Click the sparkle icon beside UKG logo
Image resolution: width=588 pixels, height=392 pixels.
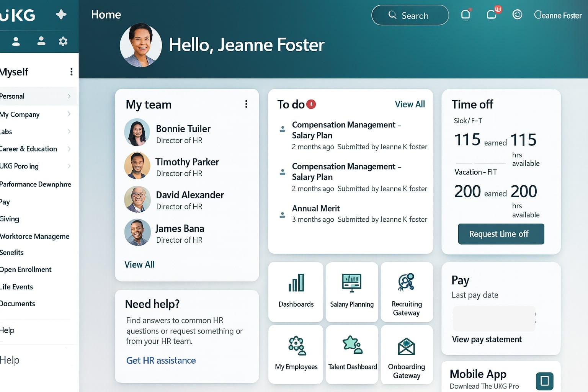pos(61,15)
